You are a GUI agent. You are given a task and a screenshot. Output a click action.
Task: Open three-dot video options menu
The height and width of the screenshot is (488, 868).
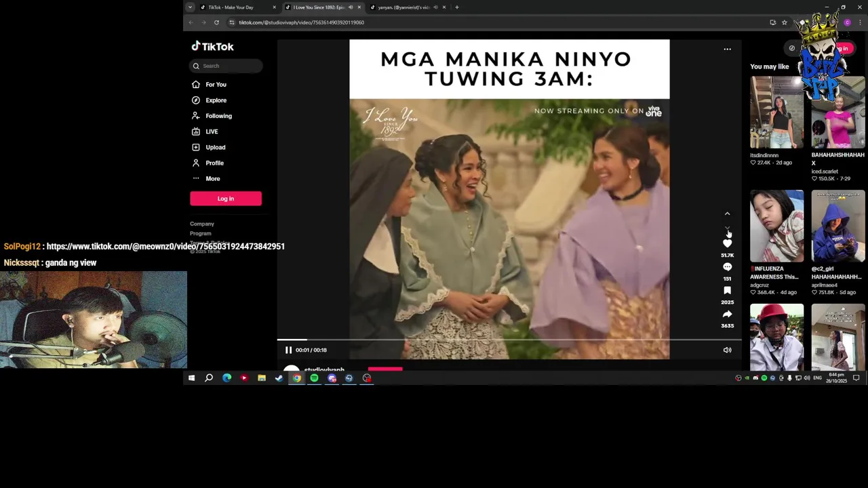[x=727, y=49]
